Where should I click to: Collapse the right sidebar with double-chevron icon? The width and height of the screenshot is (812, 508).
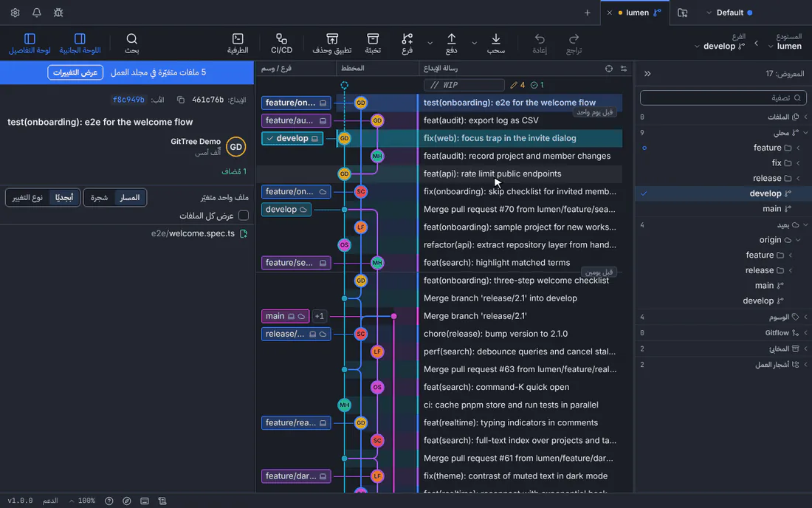click(647, 74)
